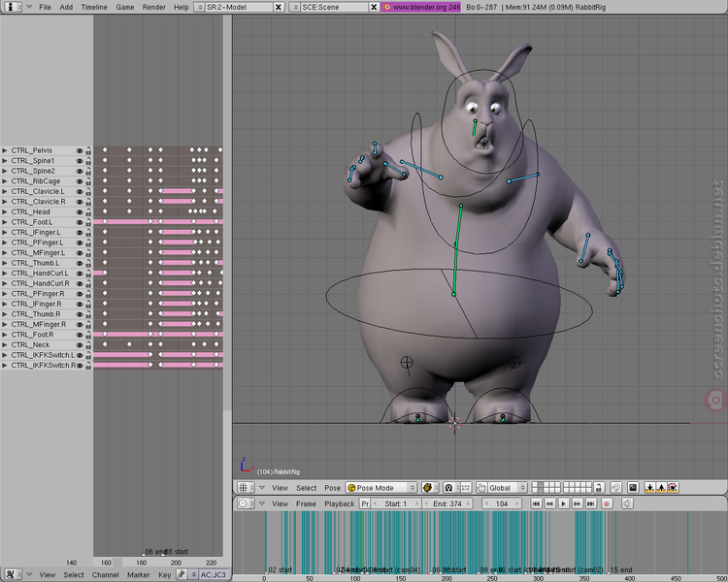The height and width of the screenshot is (582, 728).
Task: Open the Render menu
Action: [x=154, y=7]
